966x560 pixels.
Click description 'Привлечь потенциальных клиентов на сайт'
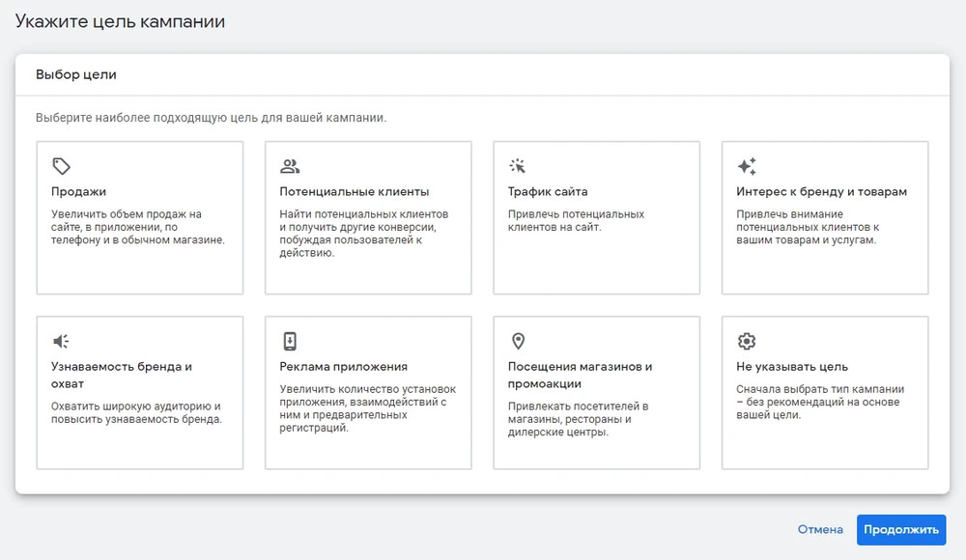point(576,220)
